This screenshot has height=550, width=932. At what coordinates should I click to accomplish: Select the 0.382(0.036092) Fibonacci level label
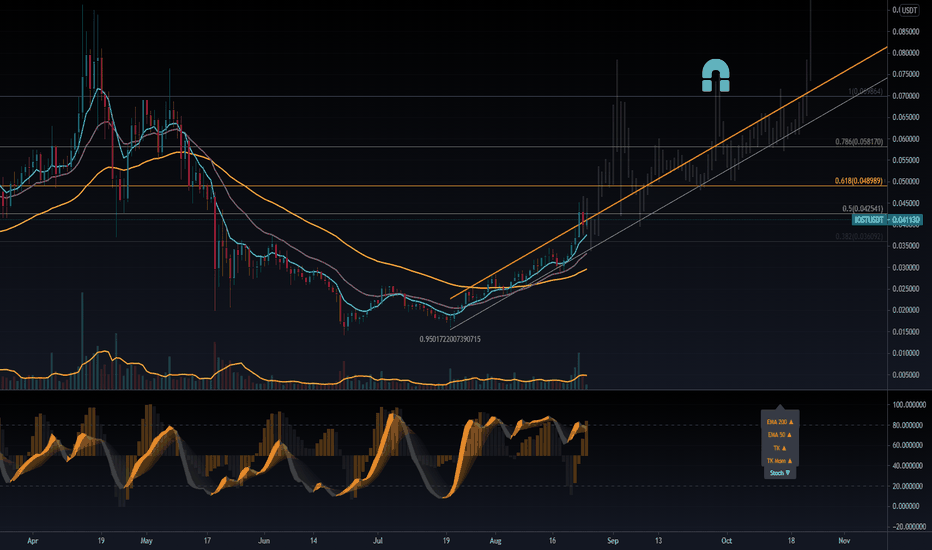pyautogui.click(x=859, y=237)
